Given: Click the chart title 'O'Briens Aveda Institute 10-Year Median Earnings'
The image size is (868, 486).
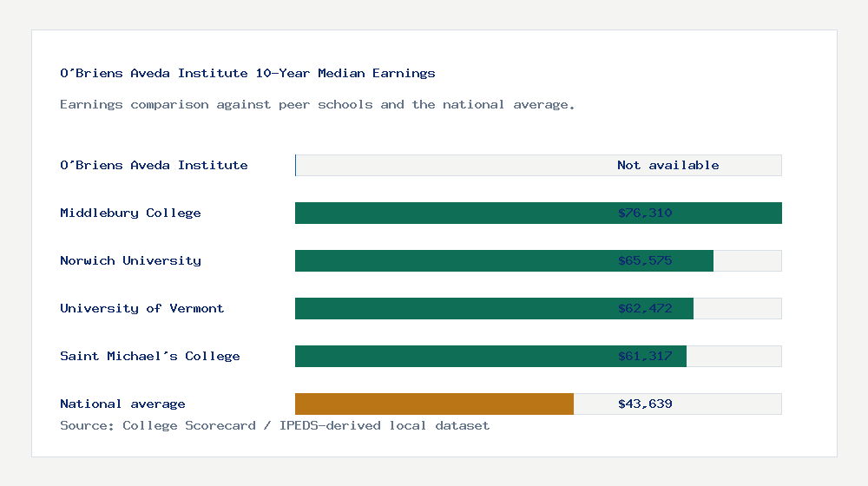Looking at the screenshot, I should tap(247, 73).
